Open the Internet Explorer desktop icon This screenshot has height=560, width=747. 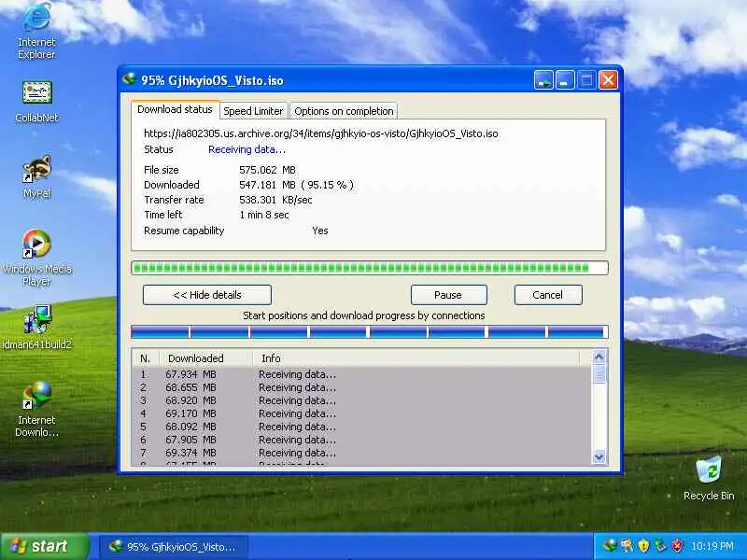pos(36,31)
